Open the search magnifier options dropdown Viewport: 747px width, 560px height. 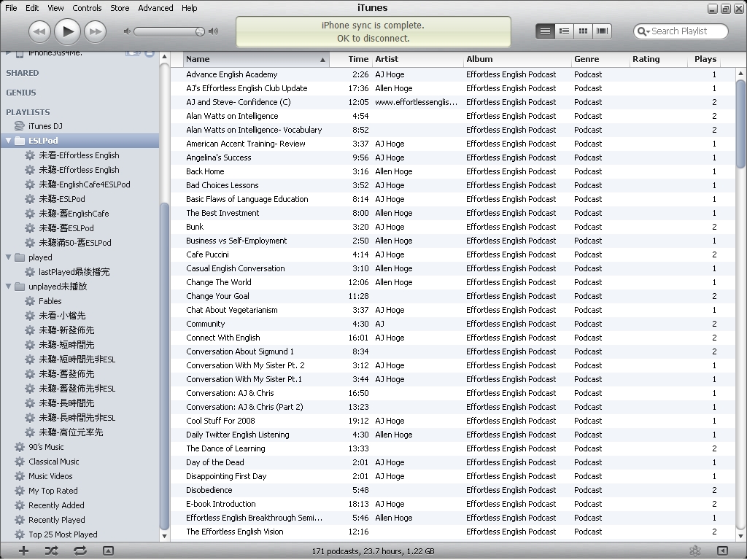[643, 31]
